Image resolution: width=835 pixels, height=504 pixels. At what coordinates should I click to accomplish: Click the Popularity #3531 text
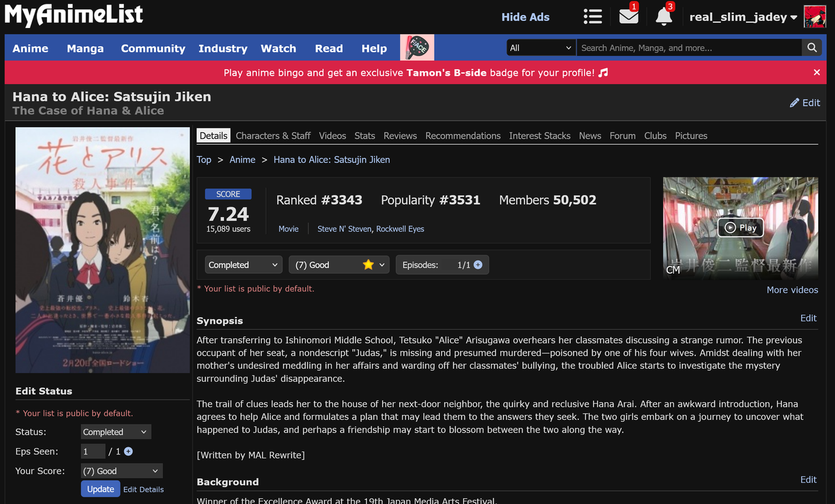(431, 200)
